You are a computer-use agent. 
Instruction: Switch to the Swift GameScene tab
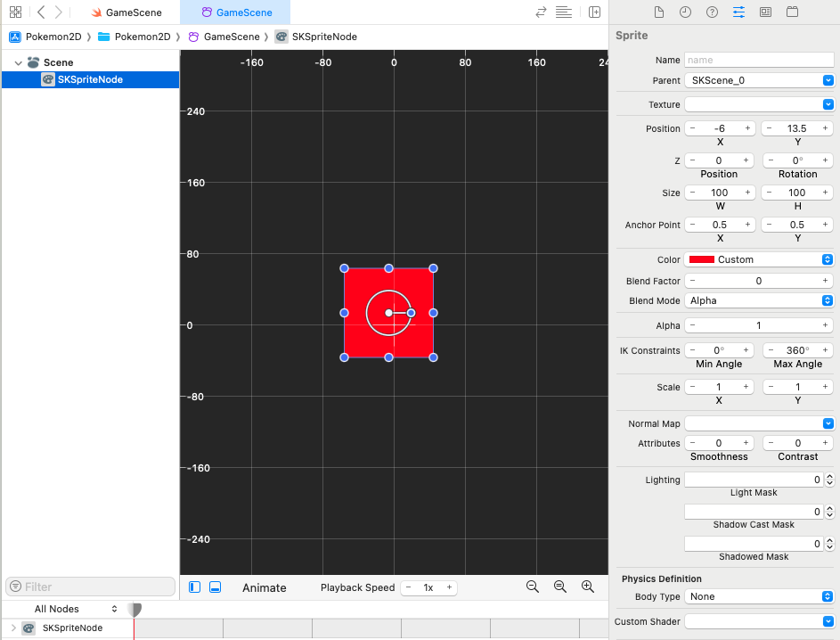126,12
